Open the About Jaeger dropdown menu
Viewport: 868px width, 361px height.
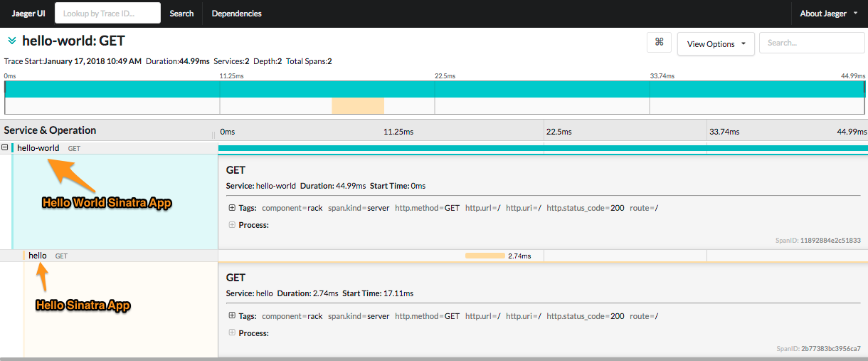[x=829, y=14]
